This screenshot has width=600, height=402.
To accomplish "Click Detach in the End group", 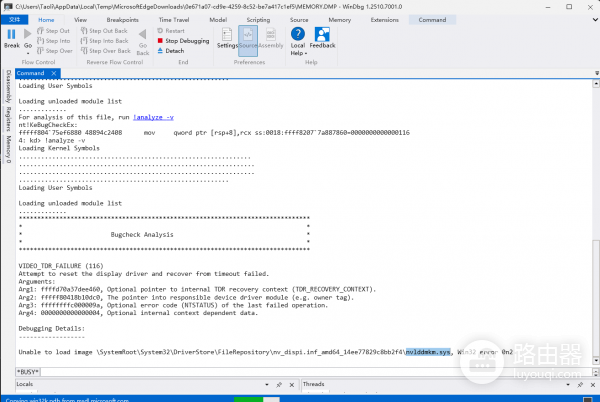I will coord(171,50).
